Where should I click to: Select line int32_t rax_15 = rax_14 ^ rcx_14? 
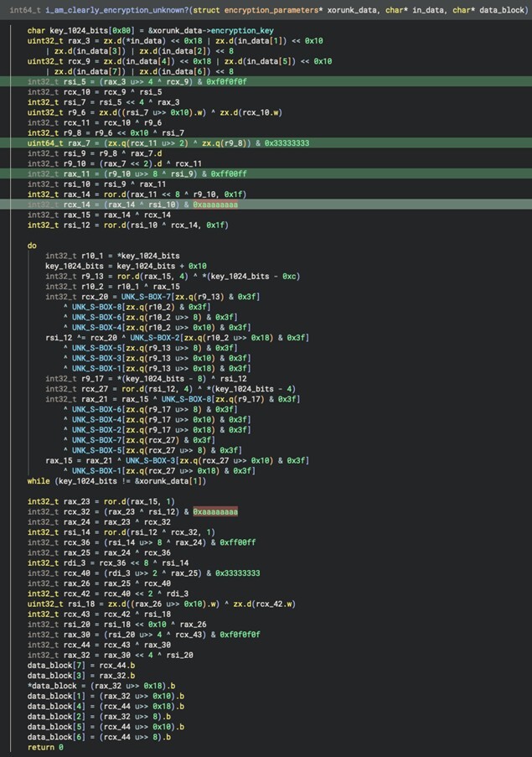(99, 215)
